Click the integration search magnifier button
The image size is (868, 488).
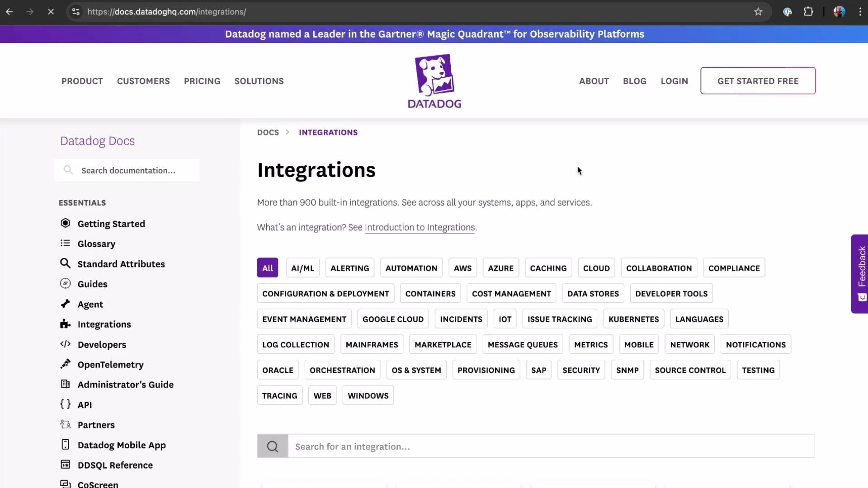point(273,446)
